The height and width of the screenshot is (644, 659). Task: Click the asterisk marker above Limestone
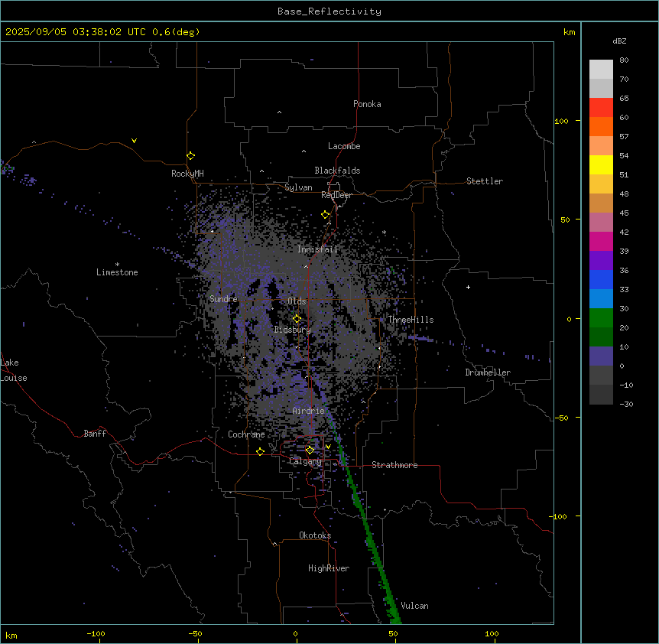[x=117, y=265]
